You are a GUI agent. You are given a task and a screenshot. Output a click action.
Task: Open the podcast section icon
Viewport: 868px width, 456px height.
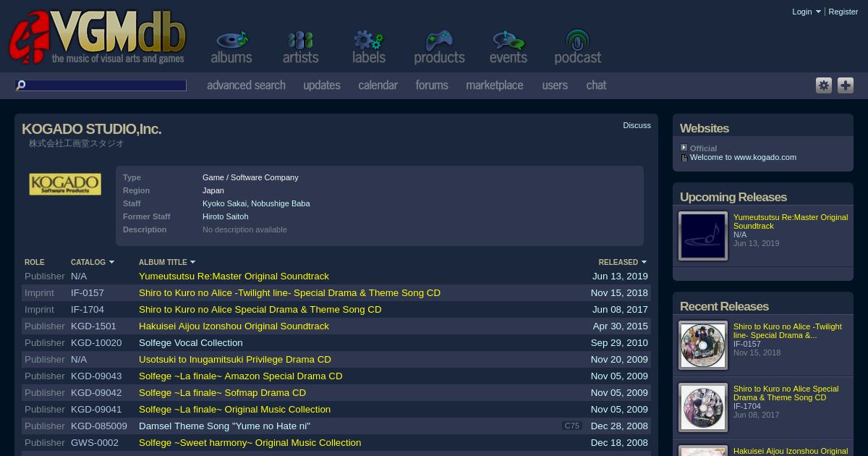[578, 47]
